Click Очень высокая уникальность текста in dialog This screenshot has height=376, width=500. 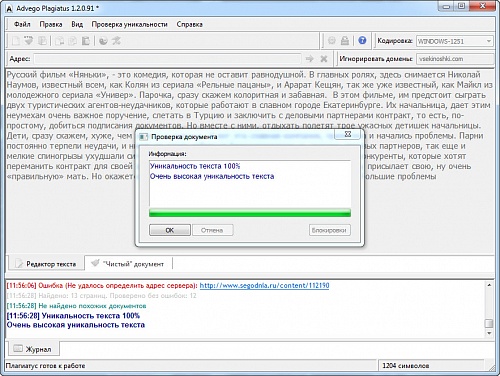[212, 176]
